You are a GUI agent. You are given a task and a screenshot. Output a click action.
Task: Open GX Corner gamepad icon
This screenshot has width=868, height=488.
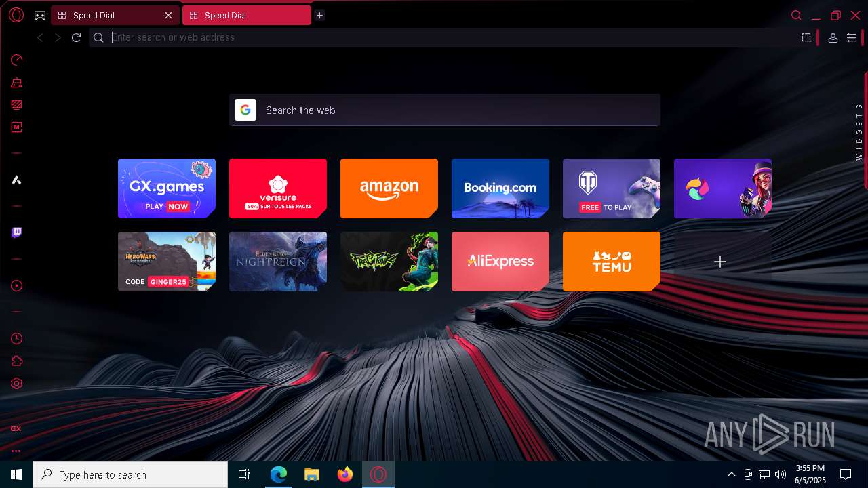(40, 15)
